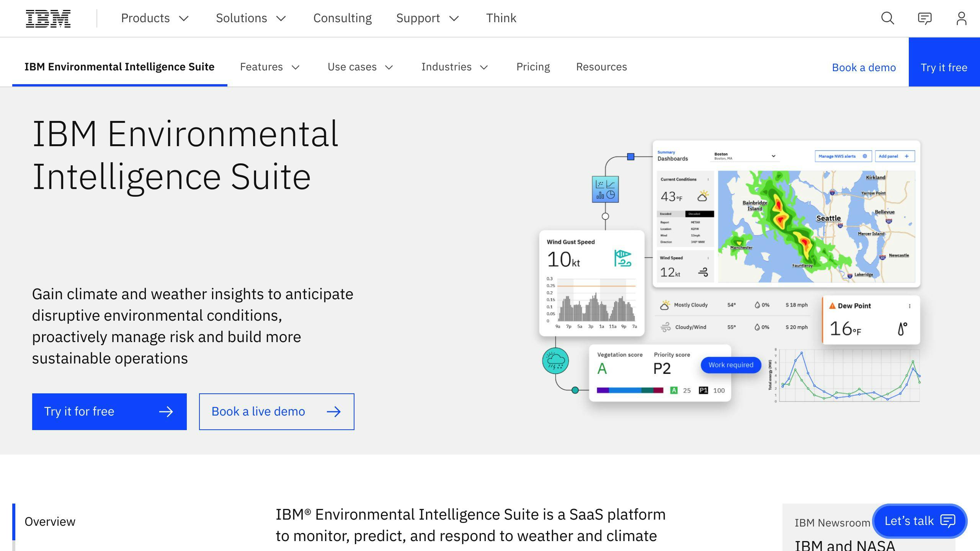Expand the Products menu
The width and height of the screenshot is (980, 551).
[x=155, y=18]
